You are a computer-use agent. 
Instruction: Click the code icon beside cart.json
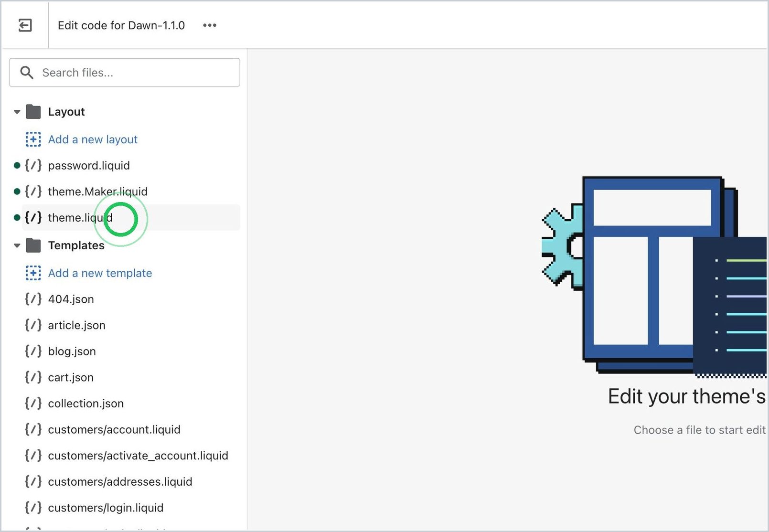coord(33,377)
